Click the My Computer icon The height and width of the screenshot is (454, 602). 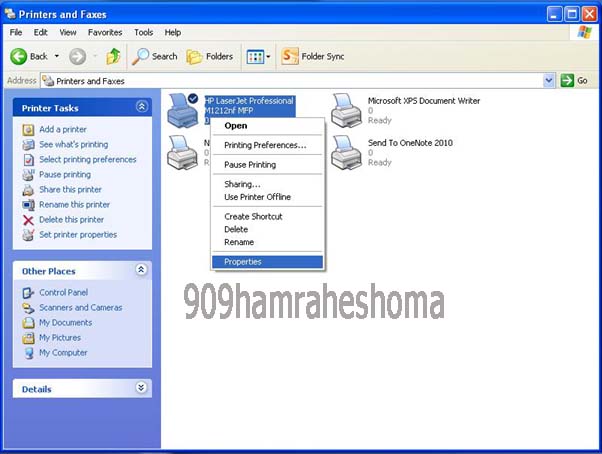pyautogui.click(x=28, y=353)
